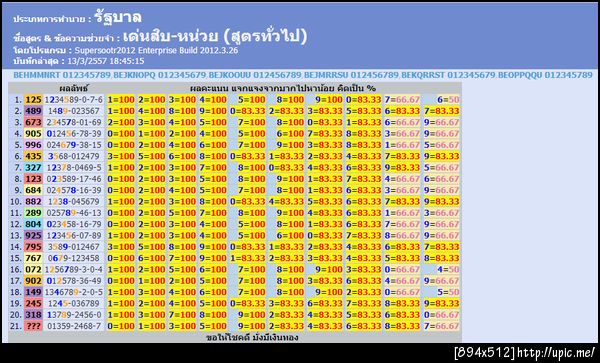Click score 0=66.67 in row 20
Screen dimensions: 600x363
tap(441, 314)
